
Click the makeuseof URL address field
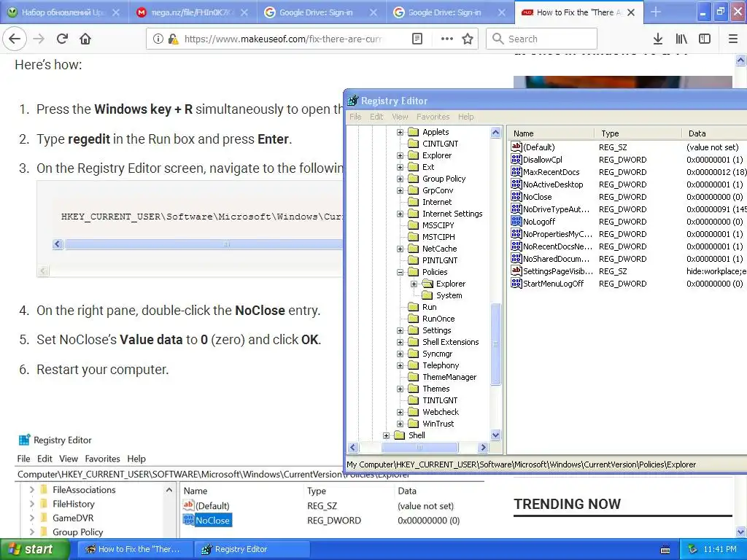click(x=282, y=39)
